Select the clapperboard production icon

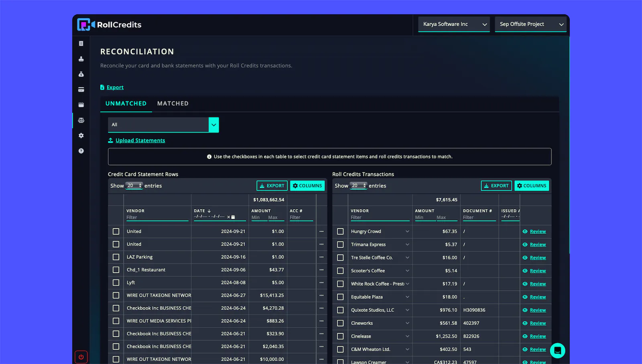[x=81, y=105]
